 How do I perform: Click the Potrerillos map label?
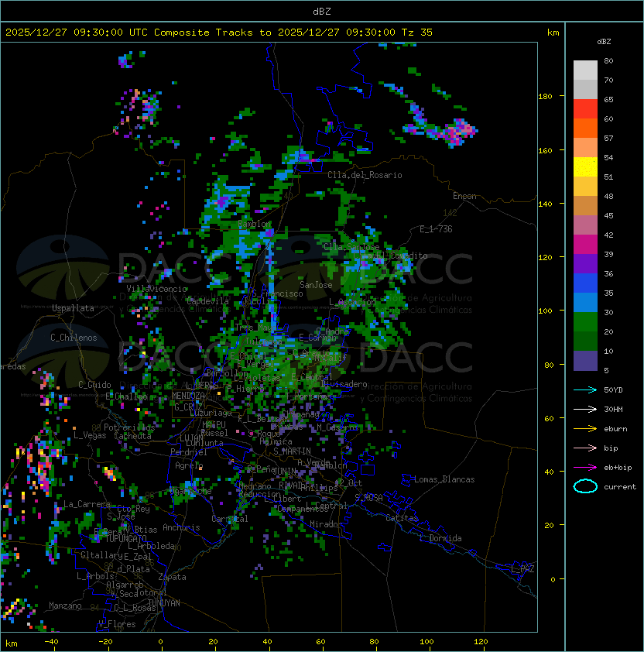129,427
